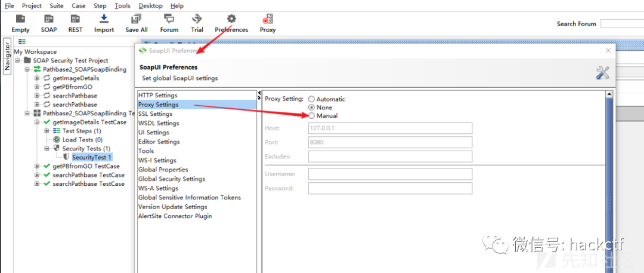644x273 pixels.
Task: Click the REST project toolbar icon
Action: coord(75,19)
